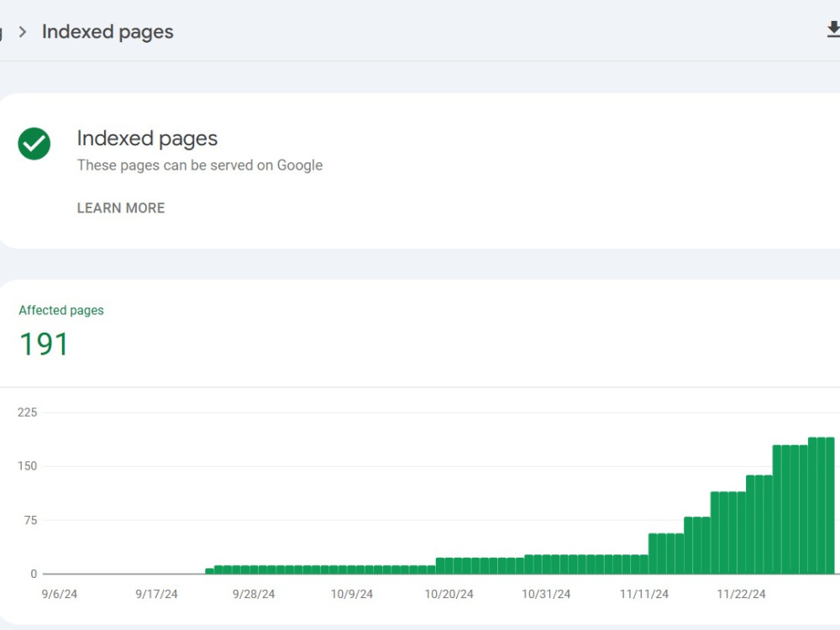
Task: Click the download export icon
Action: pyautogui.click(x=833, y=29)
